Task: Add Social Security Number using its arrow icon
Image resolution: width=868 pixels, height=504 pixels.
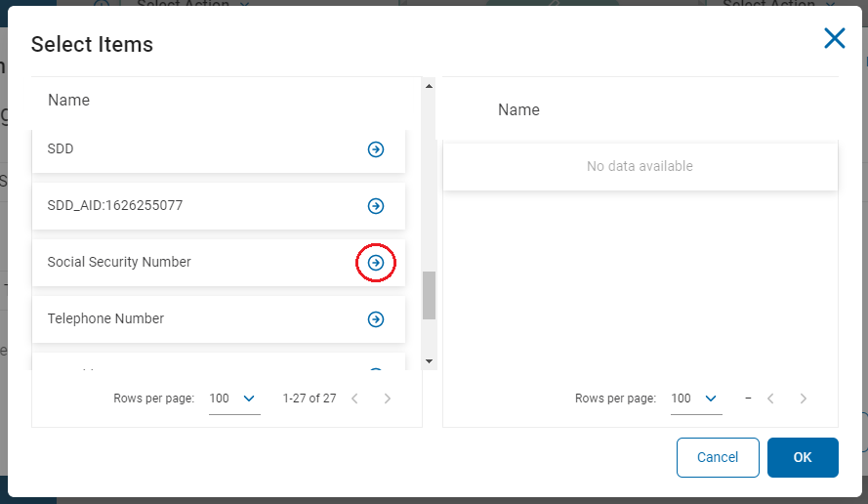Action: click(x=376, y=263)
